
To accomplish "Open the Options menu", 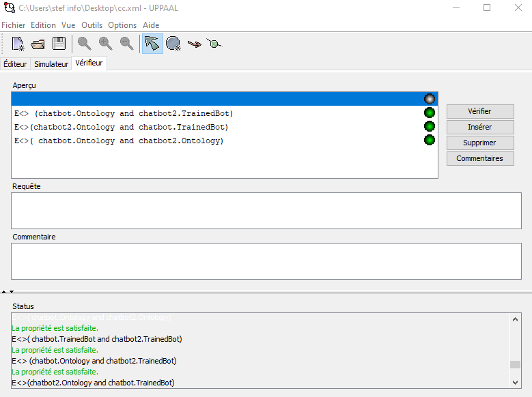I will 122,25.
